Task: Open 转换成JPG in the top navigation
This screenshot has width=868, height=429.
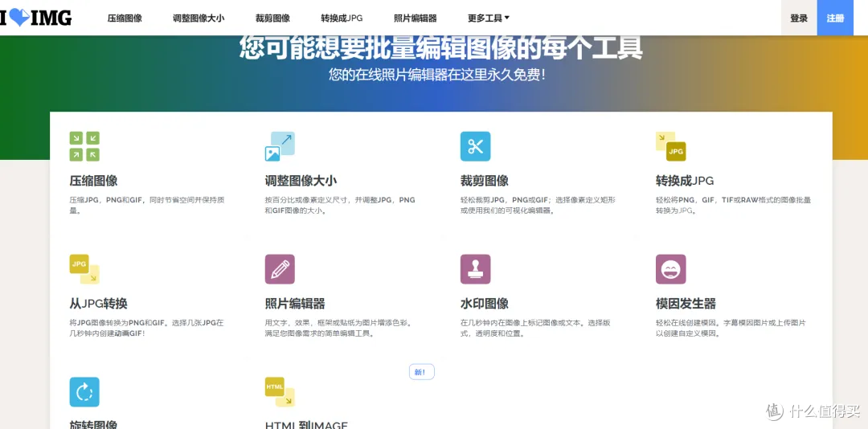Action: pos(342,18)
